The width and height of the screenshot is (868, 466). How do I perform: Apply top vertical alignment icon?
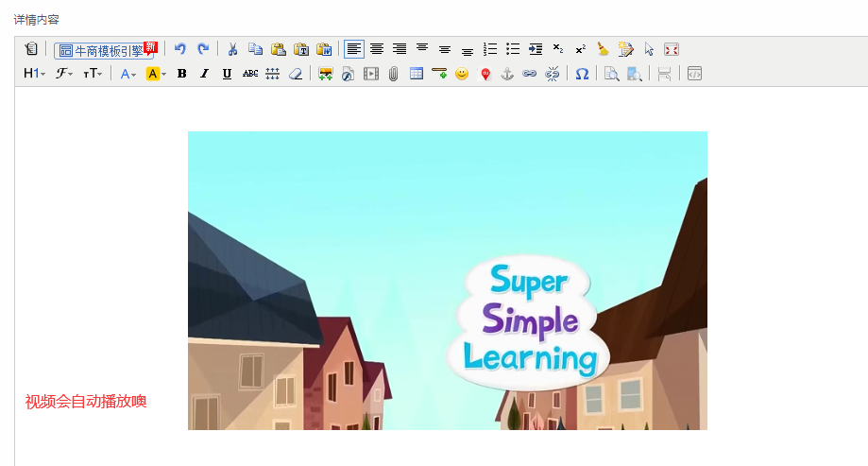pyautogui.click(x=422, y=49)
